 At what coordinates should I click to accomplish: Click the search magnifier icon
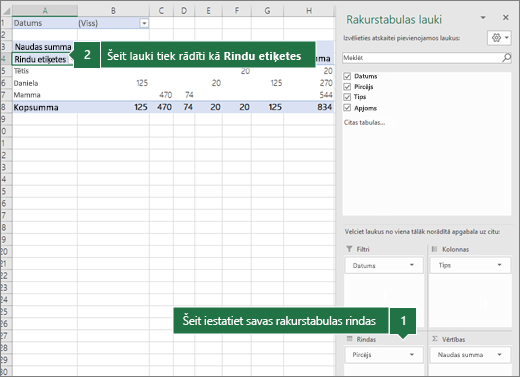tap(506, 58)
